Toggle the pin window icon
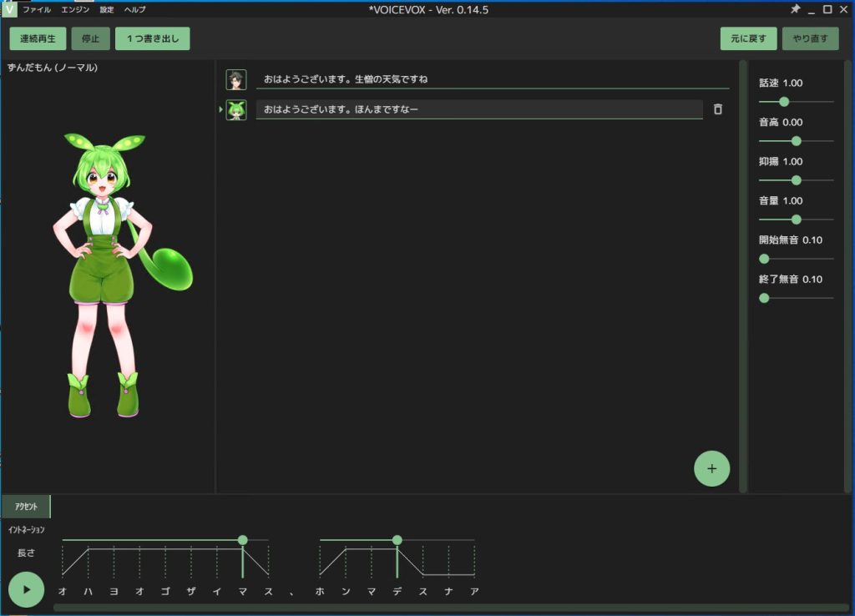Viewport: 855px width, 616px height. [796, 9]
